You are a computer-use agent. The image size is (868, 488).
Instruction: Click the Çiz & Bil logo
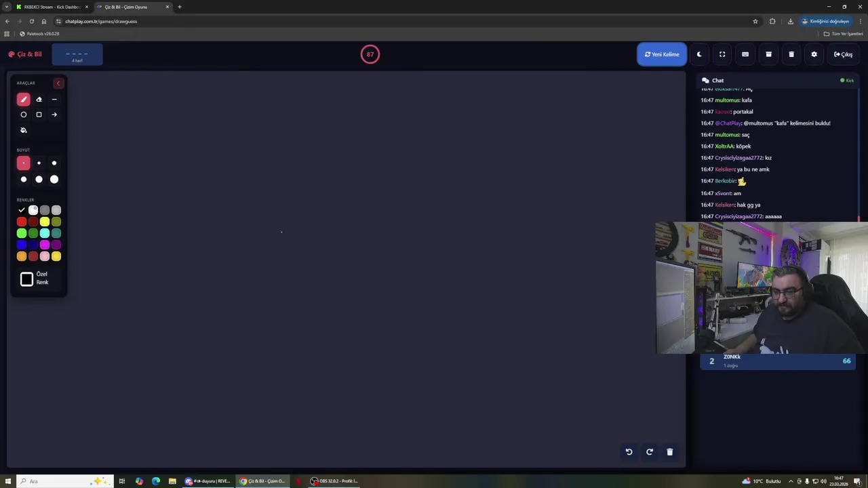25,54
